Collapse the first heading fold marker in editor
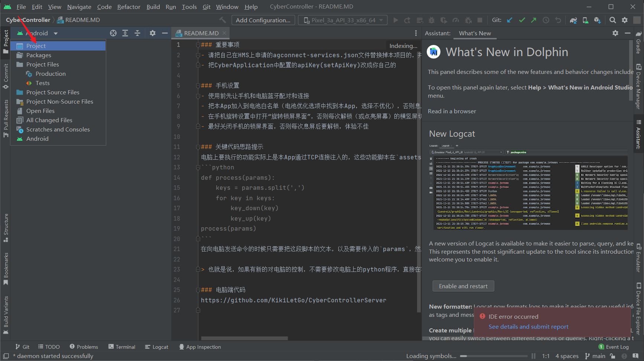The height and width of the screenshot is (361, 644). pyautogui.click(x=198, y=45)
